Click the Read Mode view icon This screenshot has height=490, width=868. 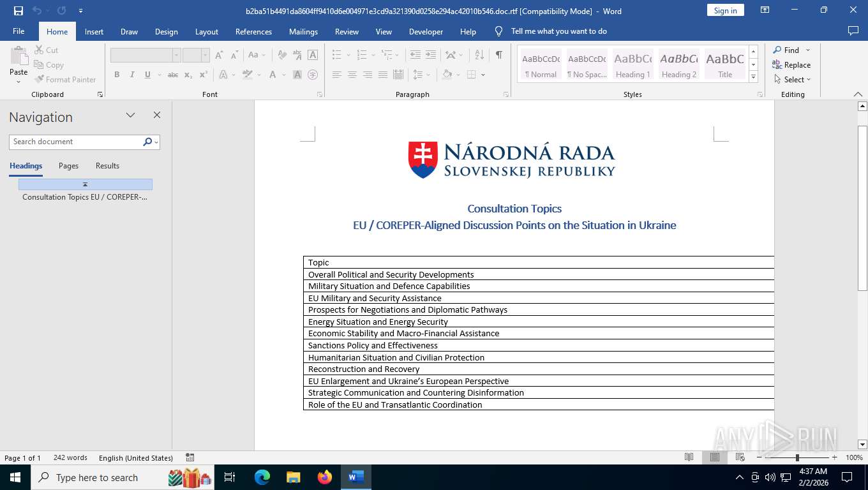tap(689, 457)
